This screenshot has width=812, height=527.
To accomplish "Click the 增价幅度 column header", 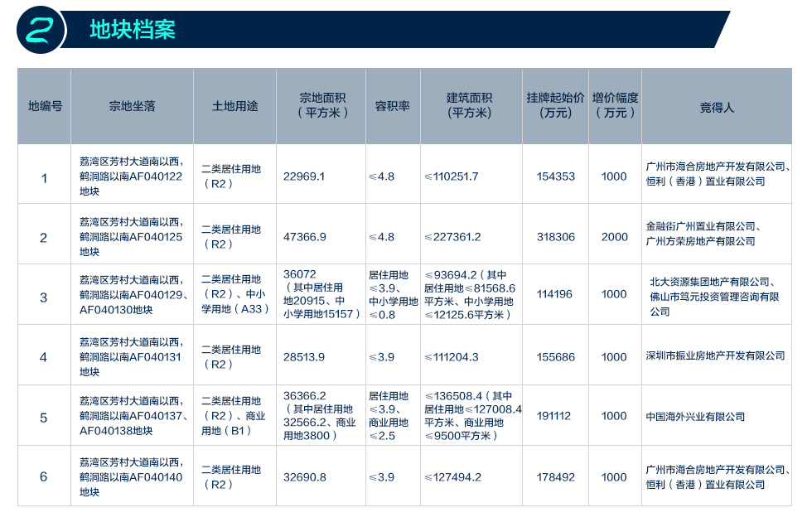I will (615, 105).
